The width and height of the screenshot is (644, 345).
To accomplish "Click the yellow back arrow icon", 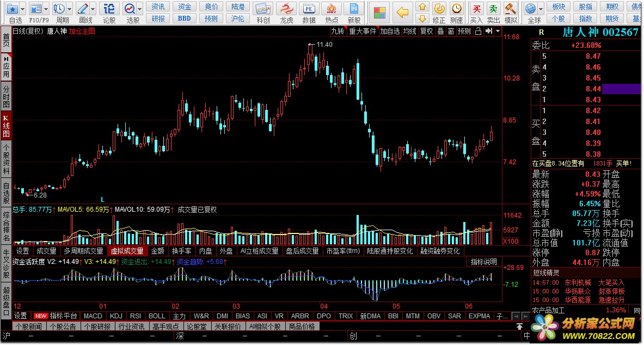I will 402,13.
